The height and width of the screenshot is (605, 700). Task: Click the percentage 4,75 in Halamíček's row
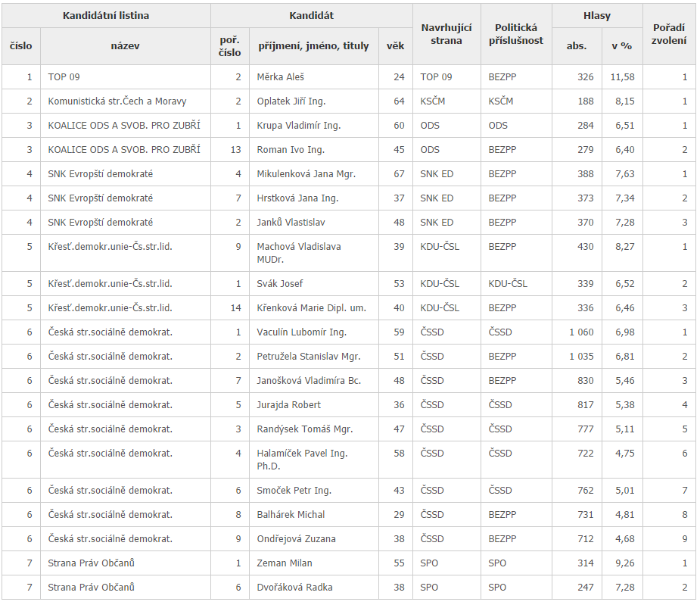tap(624, 453)
